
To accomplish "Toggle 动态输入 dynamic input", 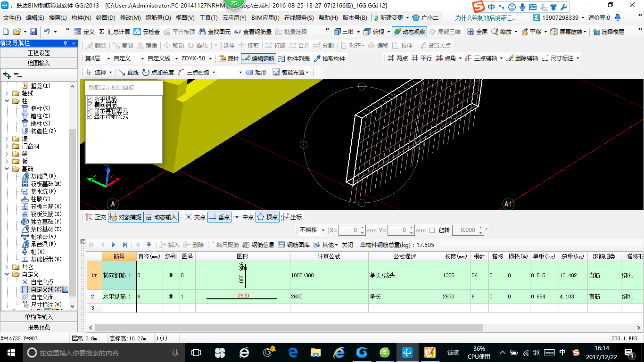I will coord(161,217).
